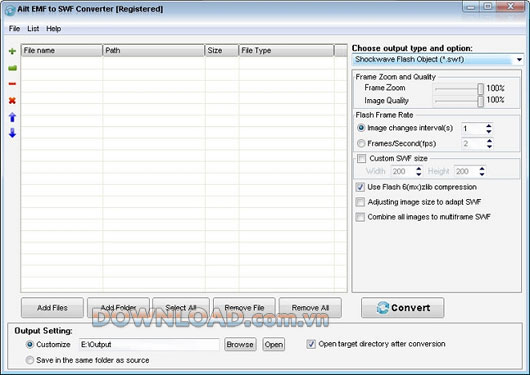Minimize the converter window

tap(471, 7)
